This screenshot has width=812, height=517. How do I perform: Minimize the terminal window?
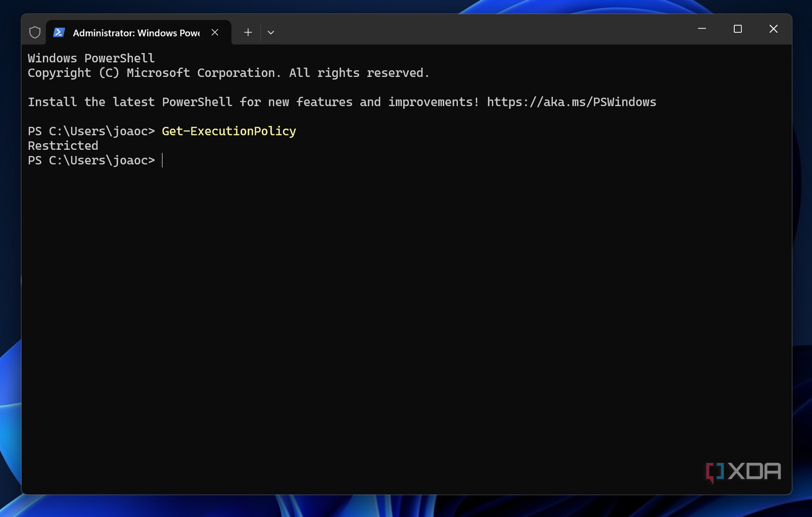click(x=701, y=29)
